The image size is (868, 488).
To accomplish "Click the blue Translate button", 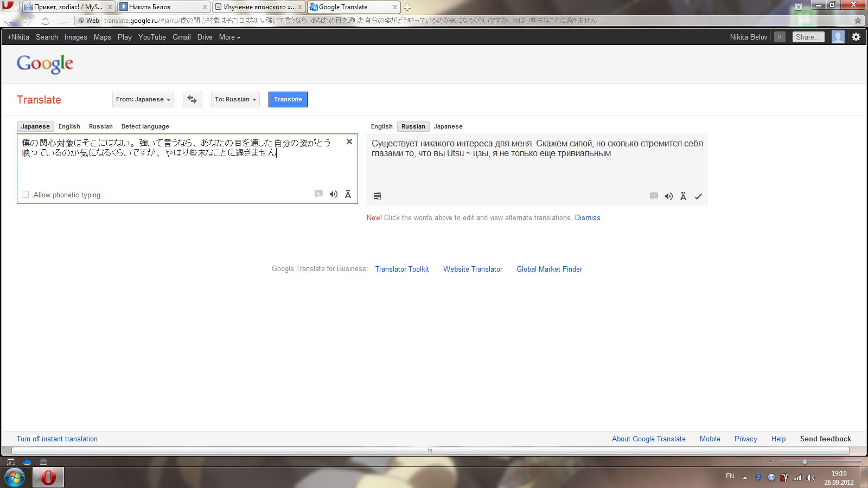I will pos(288,99).
